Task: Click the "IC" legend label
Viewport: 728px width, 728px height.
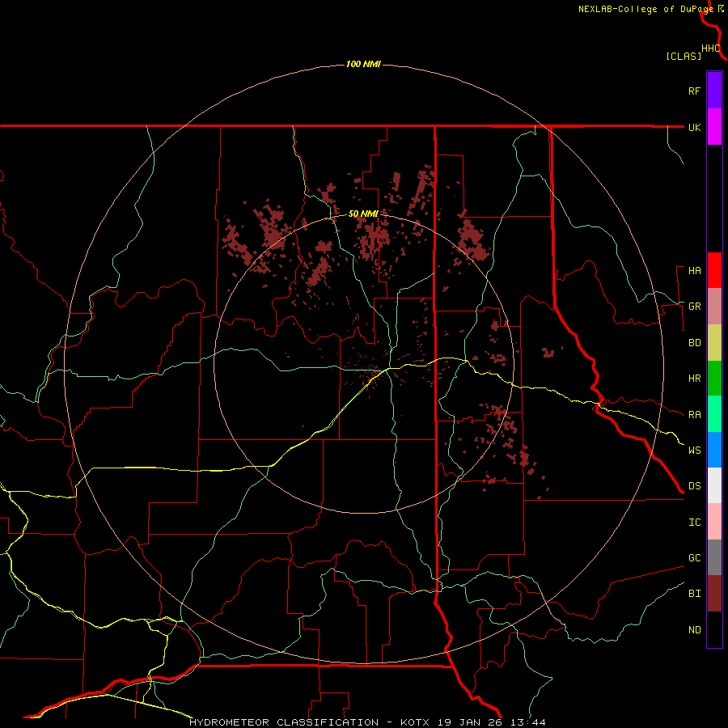Action: 694,523
